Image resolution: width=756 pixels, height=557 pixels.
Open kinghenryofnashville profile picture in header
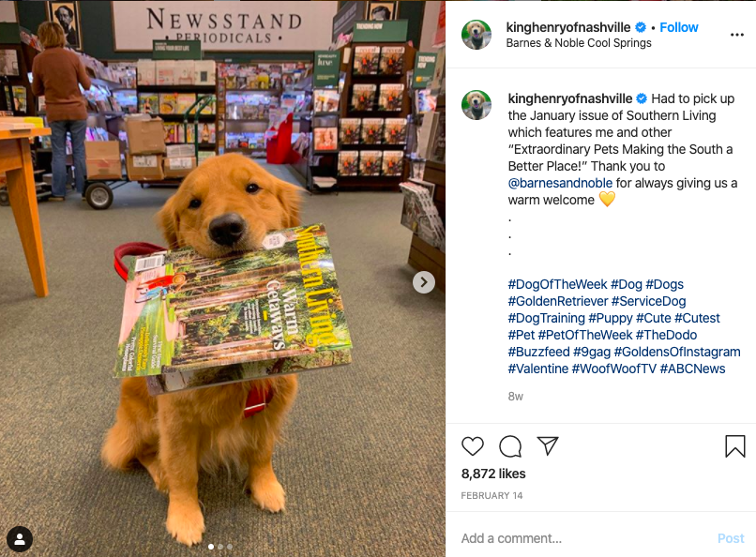click(x=476, y=35)
